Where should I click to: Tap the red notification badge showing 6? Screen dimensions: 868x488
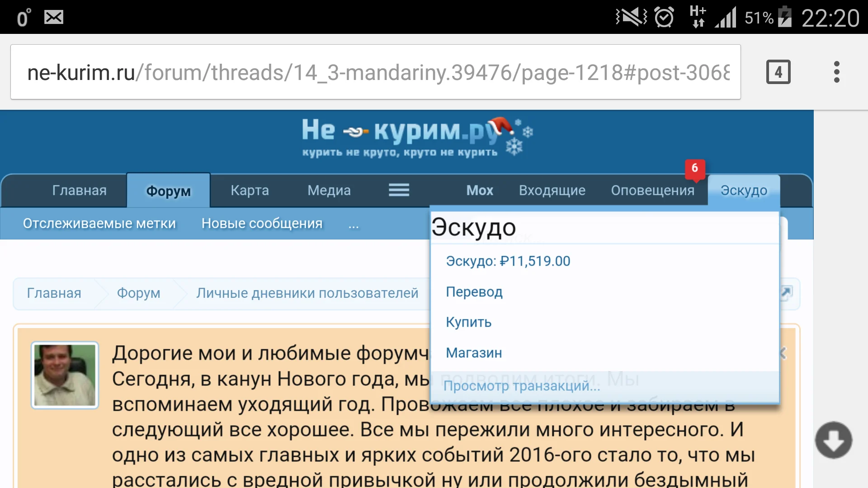click(x=695, y=169)
